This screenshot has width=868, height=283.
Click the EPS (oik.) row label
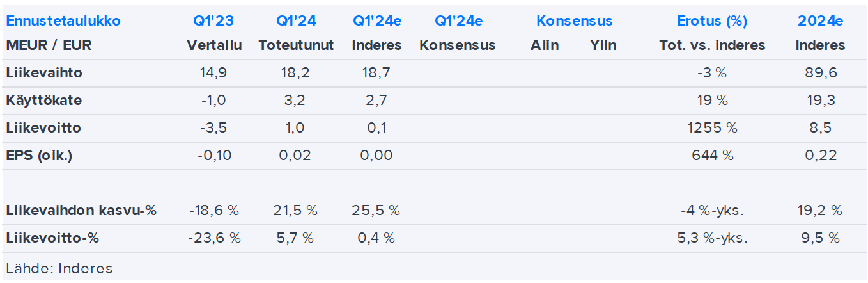pyautogui.click(x=39, y=156)
